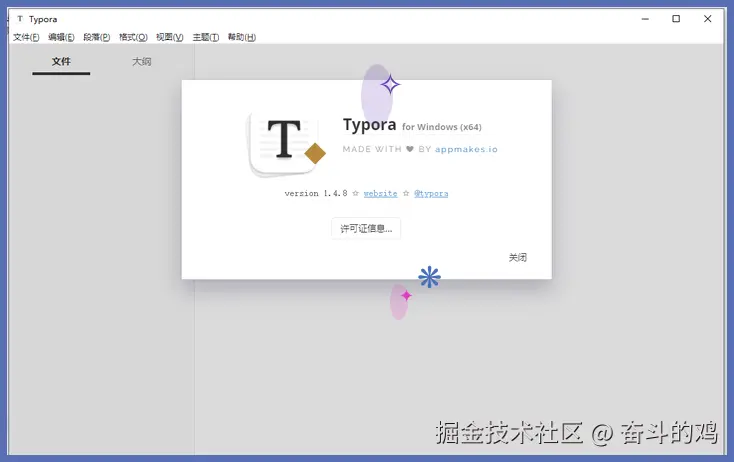Open the appmakes.io link
This screenshot has height=462, width=734.
466,149
